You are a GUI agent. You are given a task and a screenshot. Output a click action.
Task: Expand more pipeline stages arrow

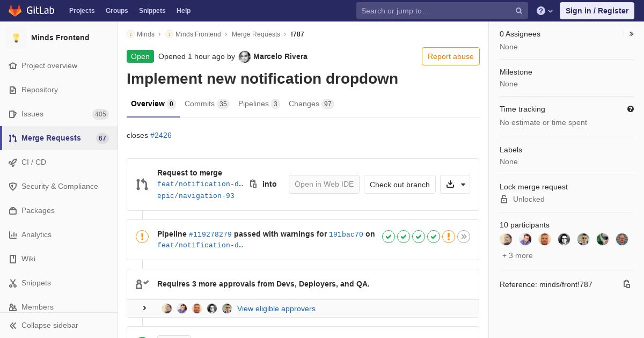(464, 237)
